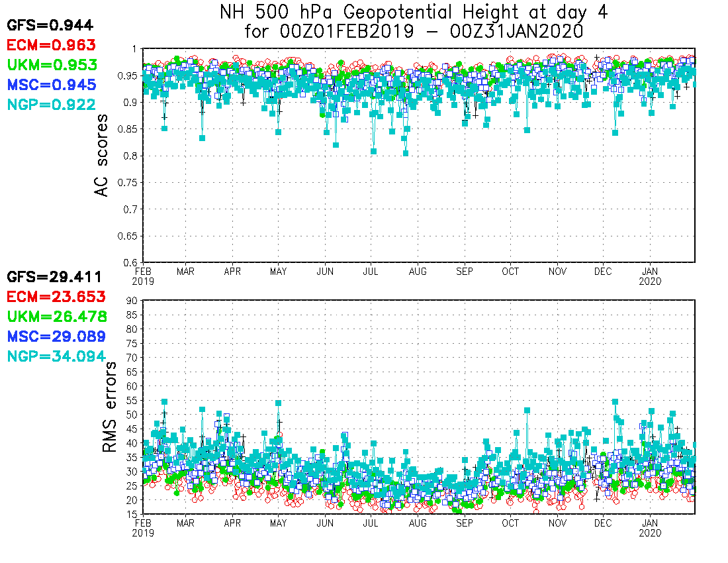
Task: Select the MSC=0.945 AC score legend entry
Action: tap(52, 85)
